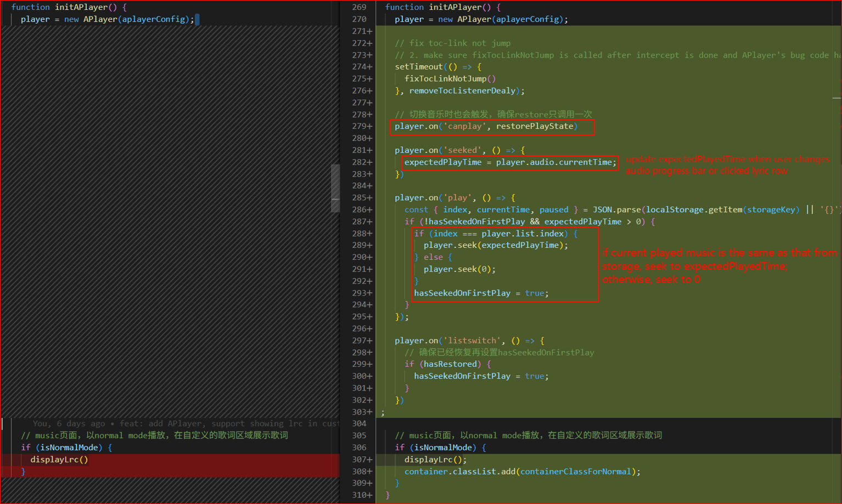
Task: Click "container.classList.add(containerClassForNormal);" code line
Action: tap(523, 472)
